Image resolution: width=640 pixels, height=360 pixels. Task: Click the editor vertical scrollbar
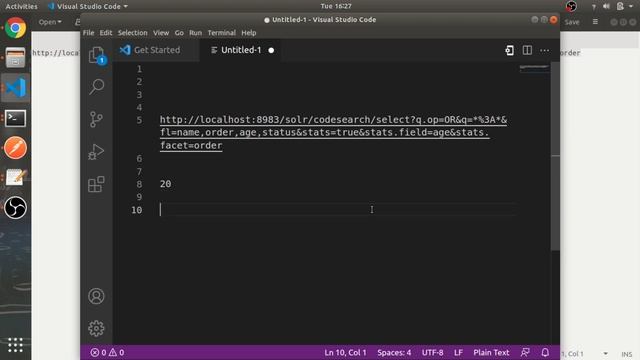coord(555,156)
